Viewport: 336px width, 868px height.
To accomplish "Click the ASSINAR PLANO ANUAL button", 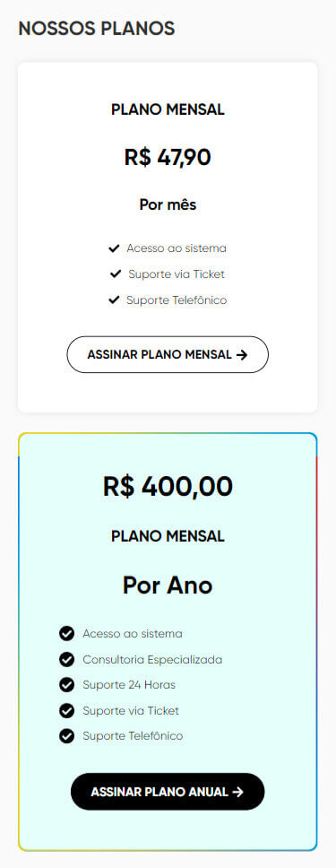I will tap(168, 792).
